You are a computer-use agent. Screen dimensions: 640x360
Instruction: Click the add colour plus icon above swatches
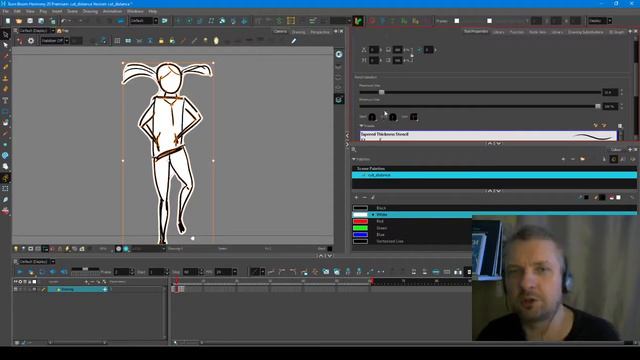pos(356,198)
